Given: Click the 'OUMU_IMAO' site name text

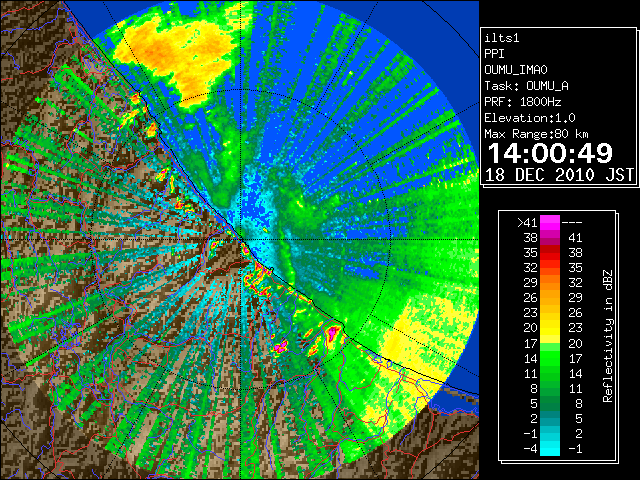Looking at the screenshot, I should coord(516,70).
